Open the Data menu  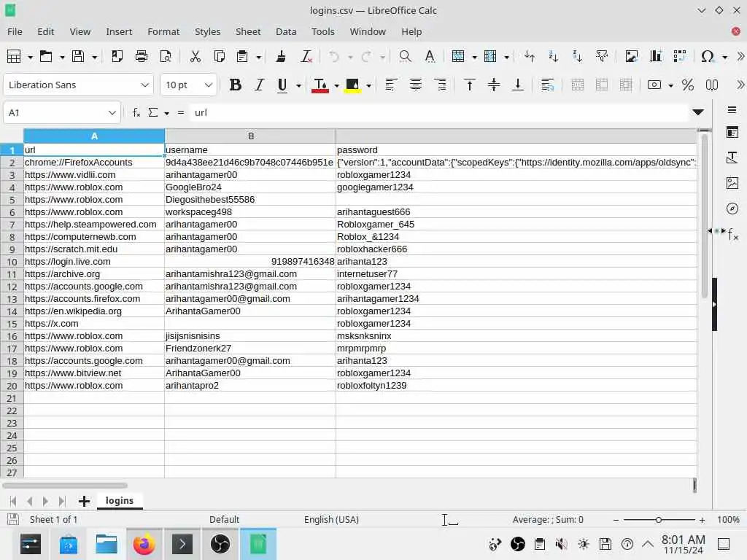click(286, 31)
